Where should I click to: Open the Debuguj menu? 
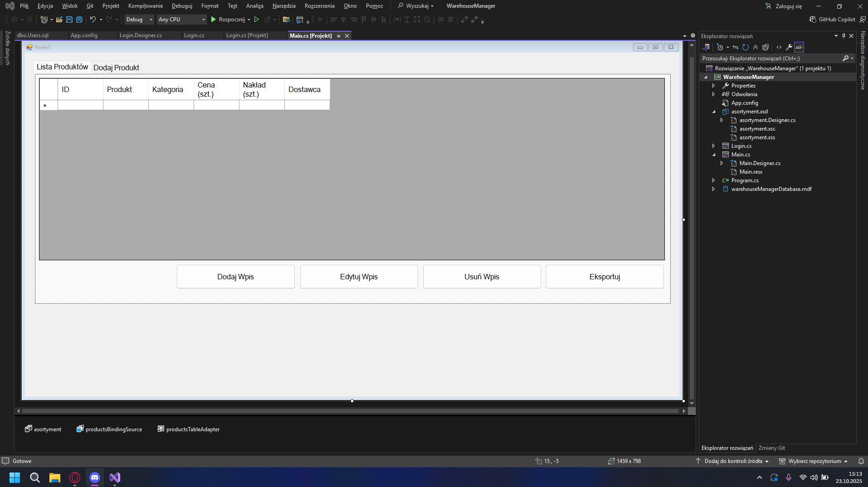(182, 6)
